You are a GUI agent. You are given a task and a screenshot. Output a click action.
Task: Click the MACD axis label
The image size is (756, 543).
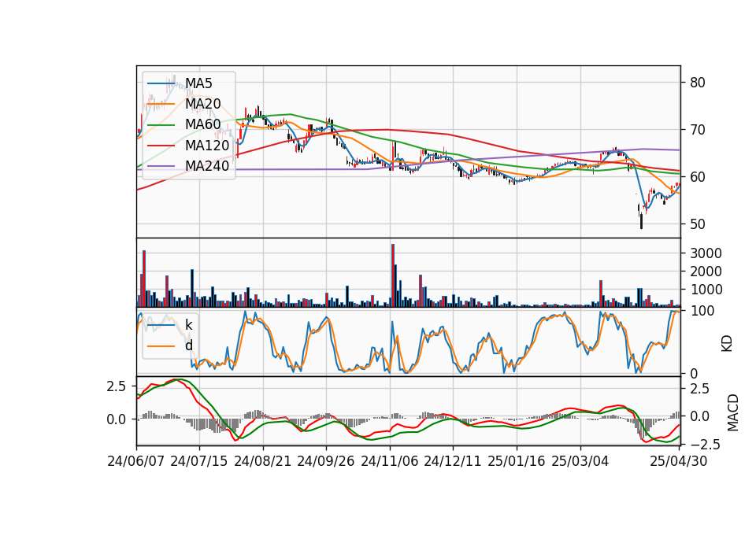coord(733,412)
